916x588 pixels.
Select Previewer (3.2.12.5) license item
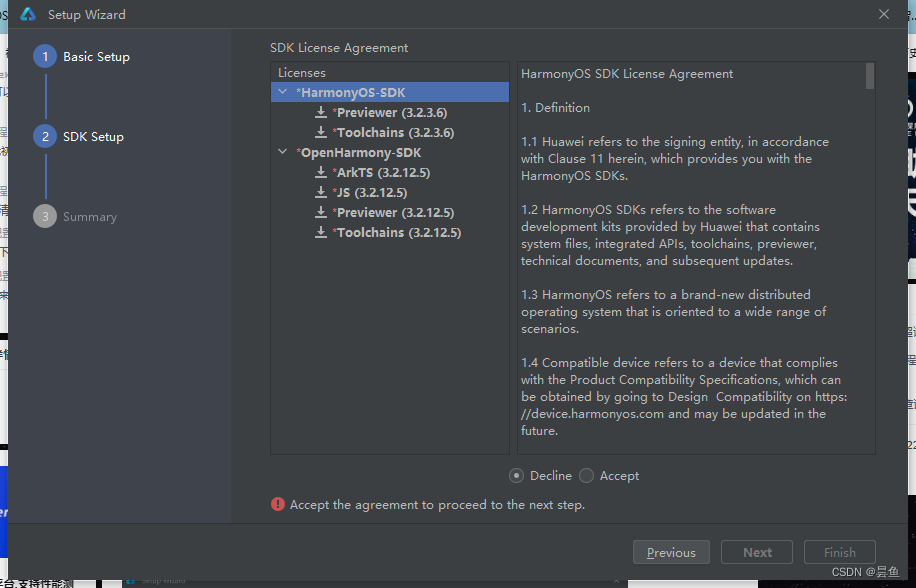point(393,213)
